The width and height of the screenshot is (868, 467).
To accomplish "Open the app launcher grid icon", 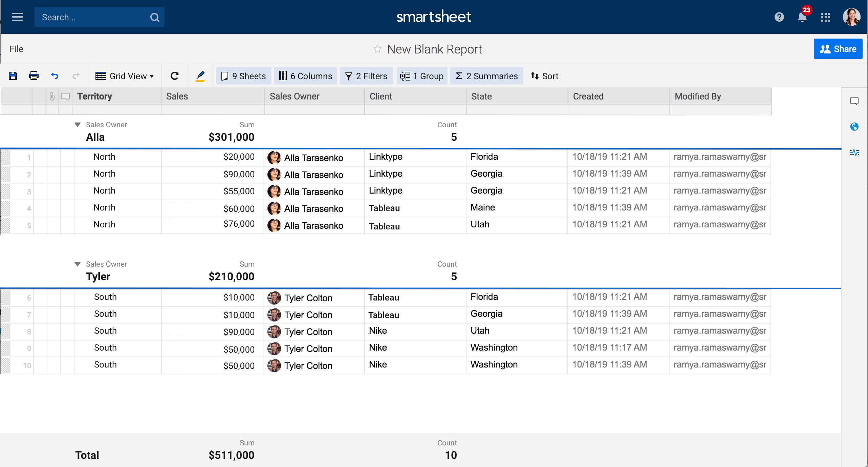I will (825, 17).
